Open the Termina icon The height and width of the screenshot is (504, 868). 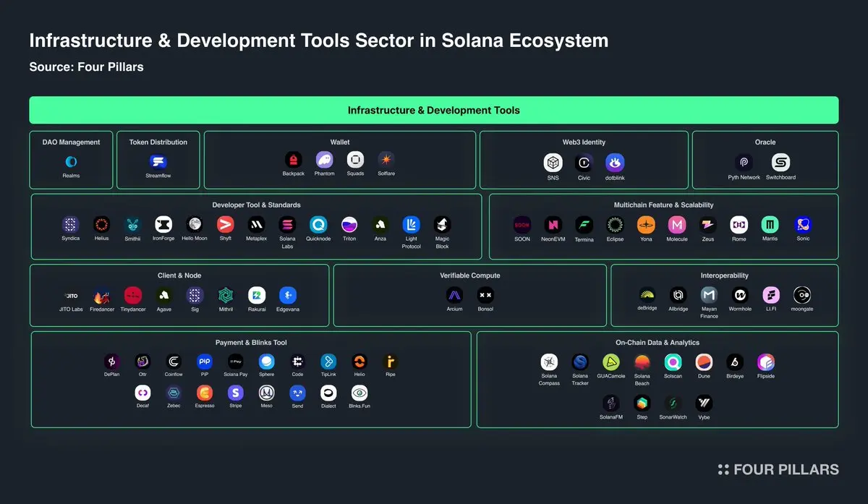[584, 224]
